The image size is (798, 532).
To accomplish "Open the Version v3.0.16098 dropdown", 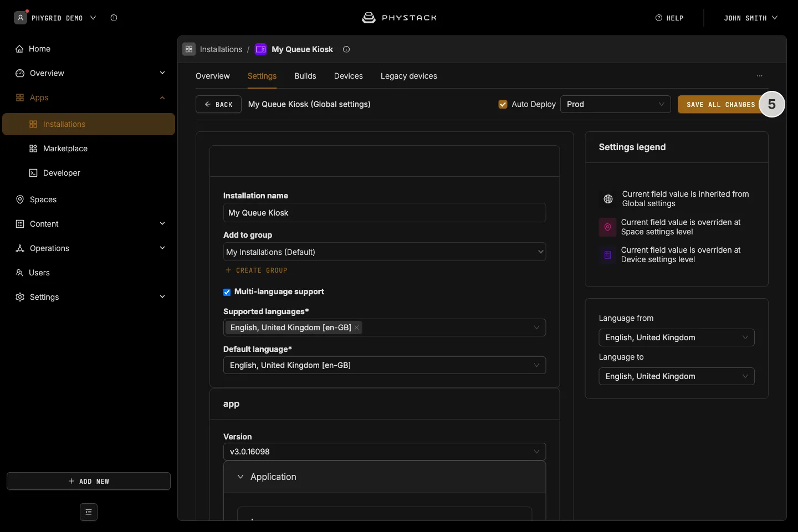I will coord(385,452).
